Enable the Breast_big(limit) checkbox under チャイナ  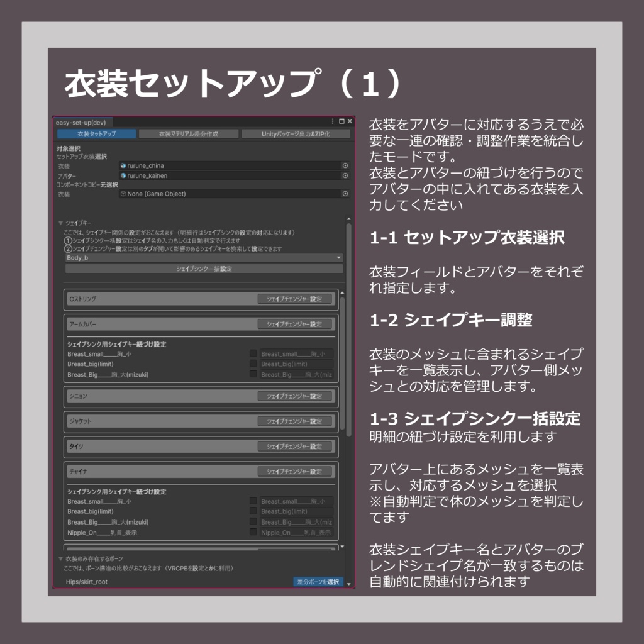tap(253, 511)
